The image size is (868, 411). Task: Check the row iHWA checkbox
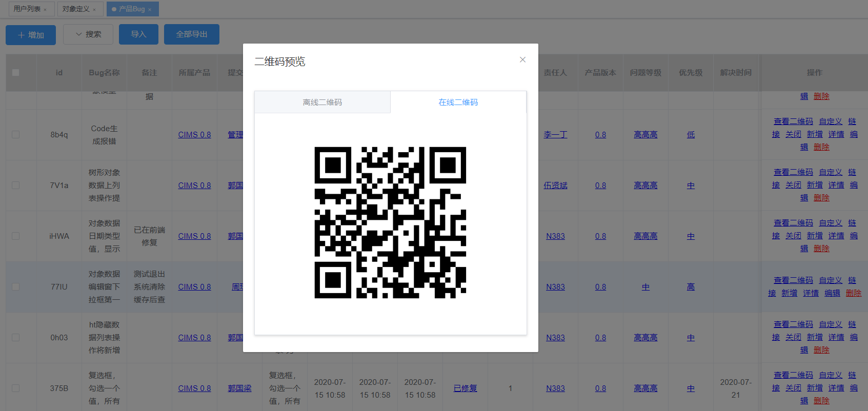click(x=16, y=236)
